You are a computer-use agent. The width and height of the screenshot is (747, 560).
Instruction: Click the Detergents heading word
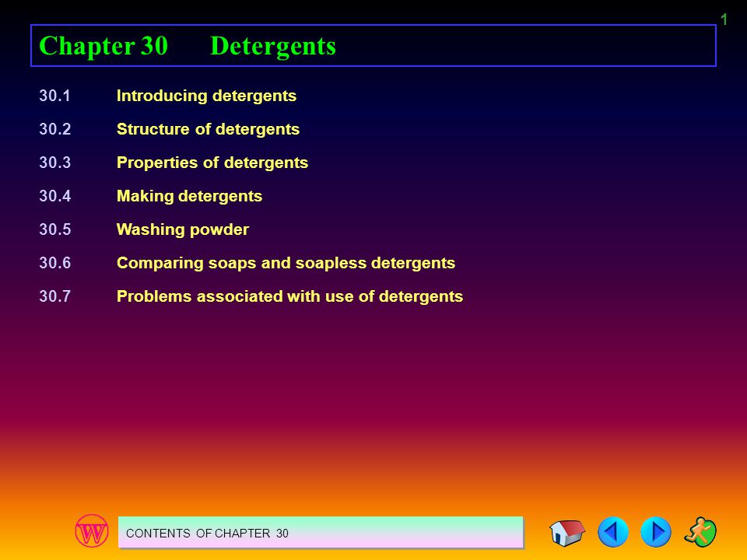point(273,46)
